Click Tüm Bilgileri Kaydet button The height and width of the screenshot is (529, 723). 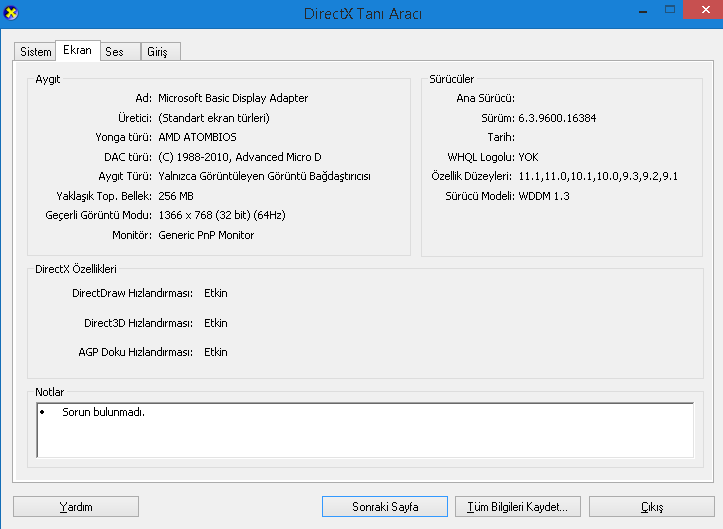point(517,507)
